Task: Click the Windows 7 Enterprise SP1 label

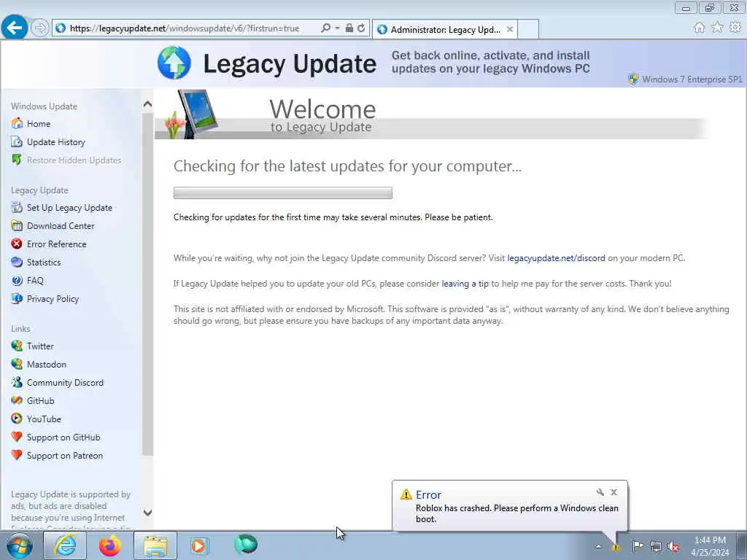Action: point(692,79)
